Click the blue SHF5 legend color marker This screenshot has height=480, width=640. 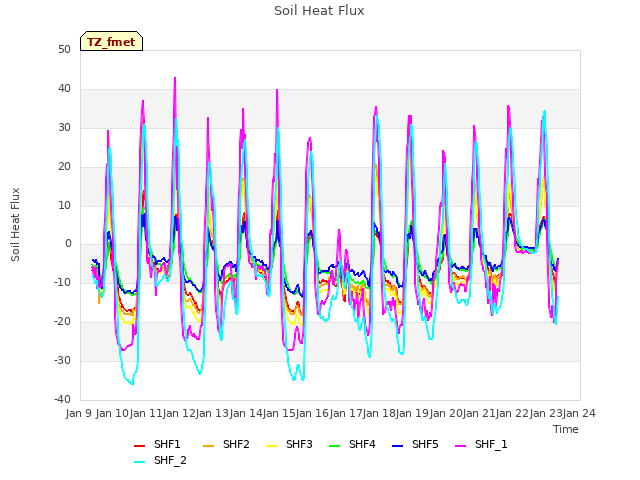(397, 446)
